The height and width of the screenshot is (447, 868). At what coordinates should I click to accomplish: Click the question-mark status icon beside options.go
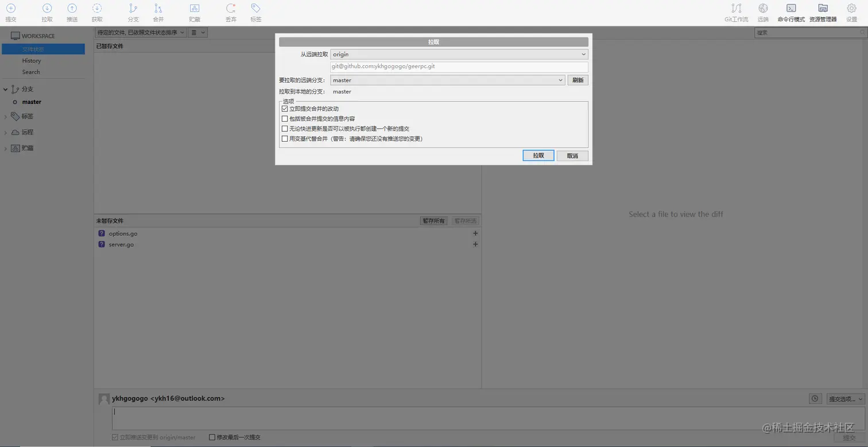102,234
